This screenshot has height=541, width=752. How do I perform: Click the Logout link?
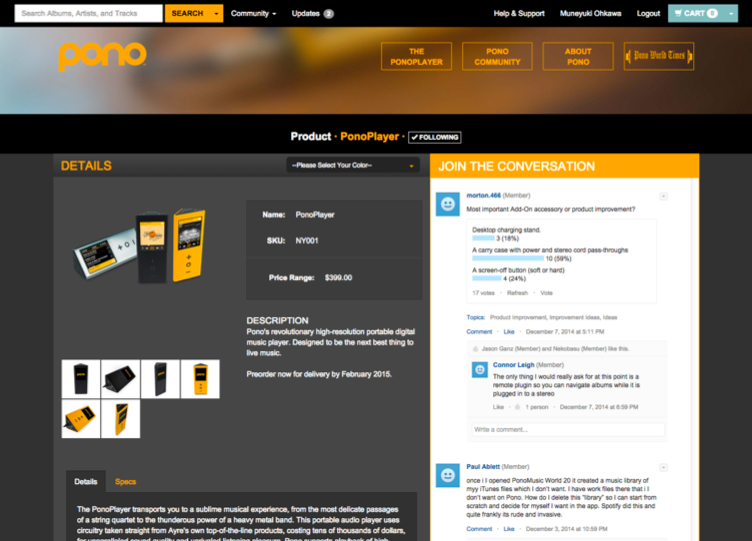(x=648, y=13)
